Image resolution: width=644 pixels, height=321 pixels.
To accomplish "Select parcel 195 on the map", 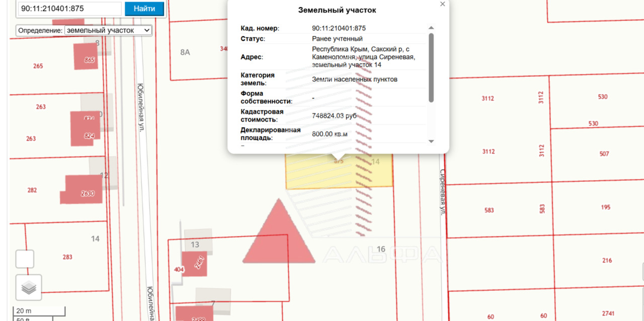I will pos(605,207).
